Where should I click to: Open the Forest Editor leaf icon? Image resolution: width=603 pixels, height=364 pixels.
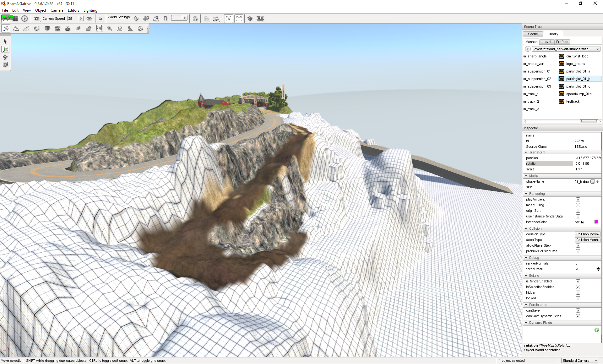78,29
